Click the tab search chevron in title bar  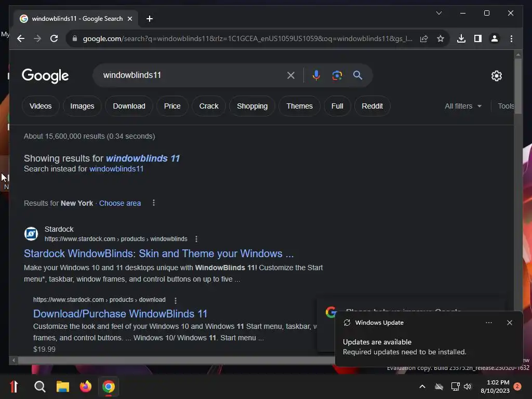coord(438,13)
